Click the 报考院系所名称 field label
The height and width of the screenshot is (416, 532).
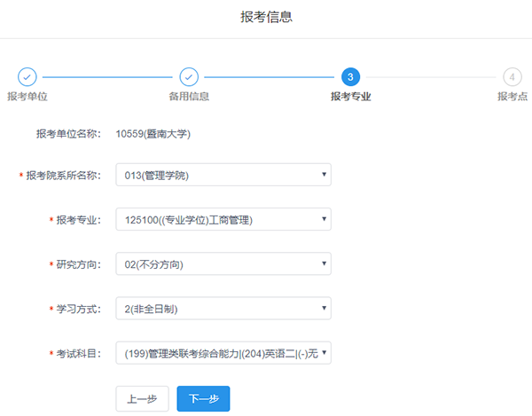pos(64,176)
